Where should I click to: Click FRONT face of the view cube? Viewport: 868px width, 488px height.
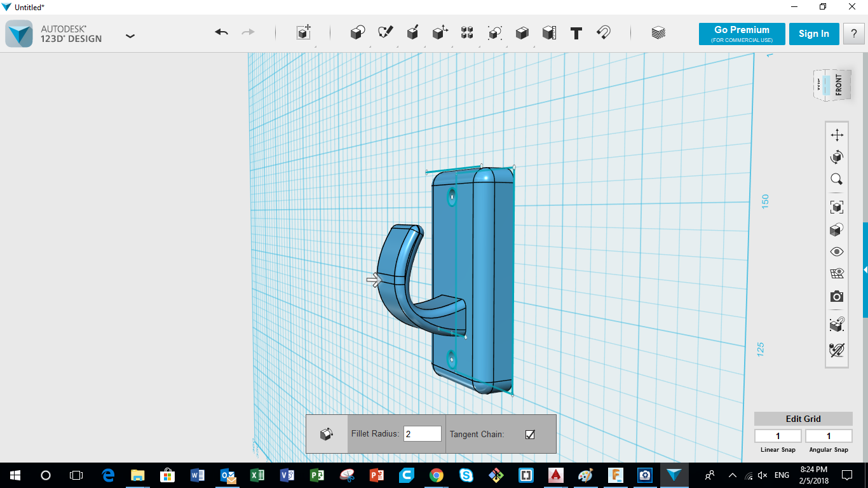point(839,85)
